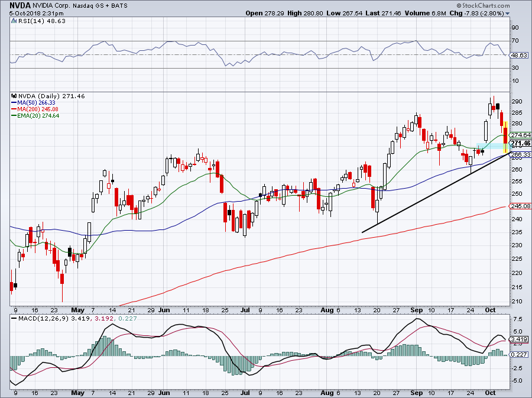Click the MA(50) 266.33 legend entry
The width and height of the screenshot is (532, 398).
(x=33, y=102)
